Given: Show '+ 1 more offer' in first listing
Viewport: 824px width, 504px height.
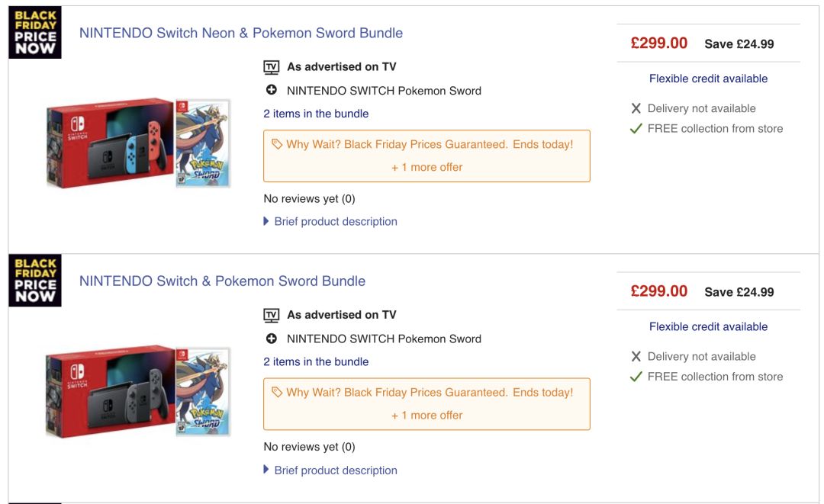Looking at the screenshot, I should coord(426,167).
